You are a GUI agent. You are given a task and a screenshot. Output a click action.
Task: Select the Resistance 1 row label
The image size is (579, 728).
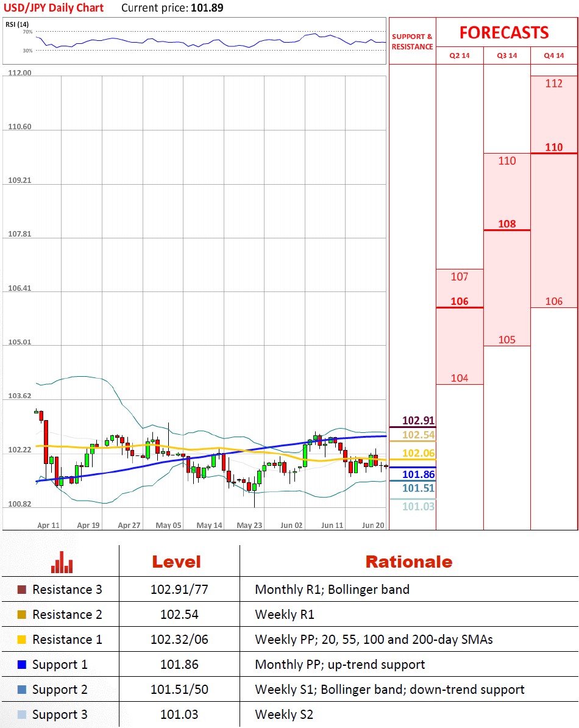(67, 640)
